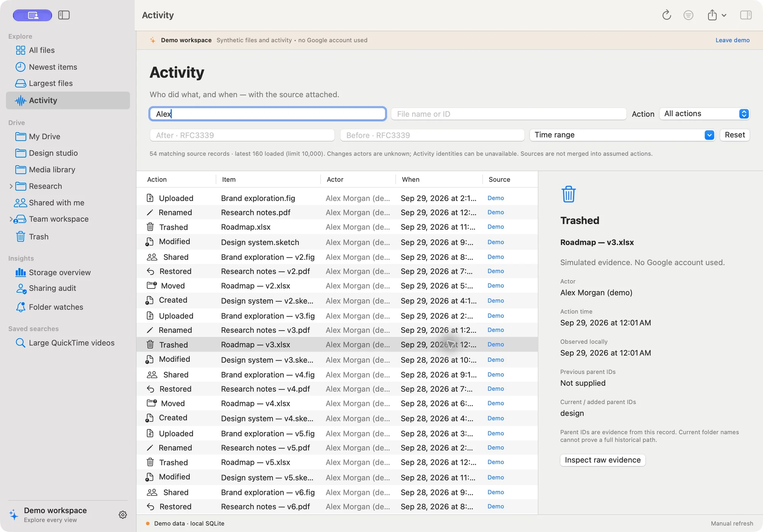Click the File name or ID field
Image resolution: width=763 pixels, height=532 pixels.
click(509, 114)
